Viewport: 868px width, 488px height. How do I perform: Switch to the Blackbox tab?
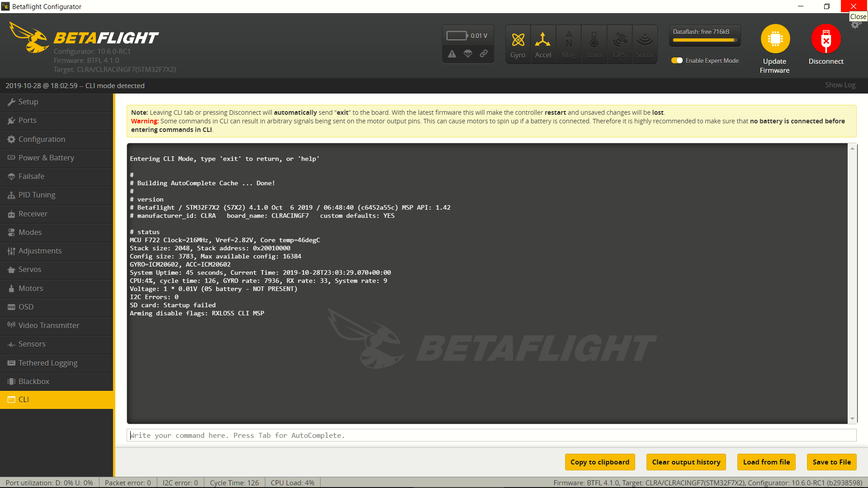point(34,381)
